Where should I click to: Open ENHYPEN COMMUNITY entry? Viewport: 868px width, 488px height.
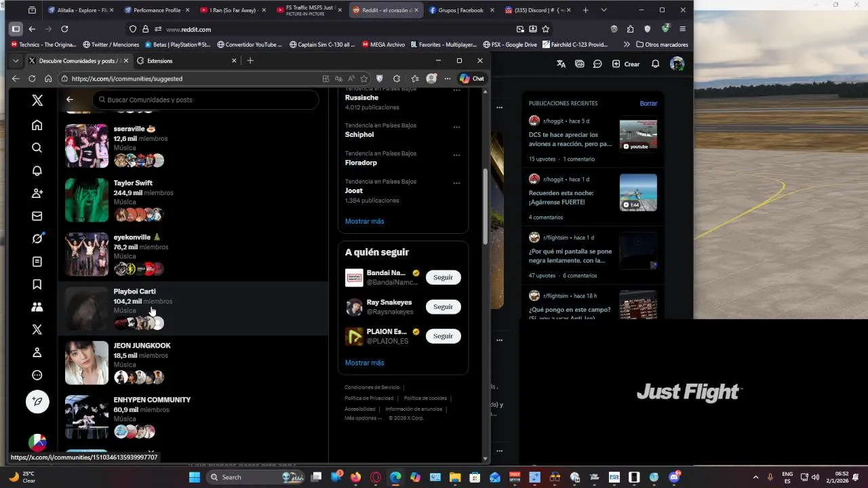pyautogui.click(x=193, y=417)
